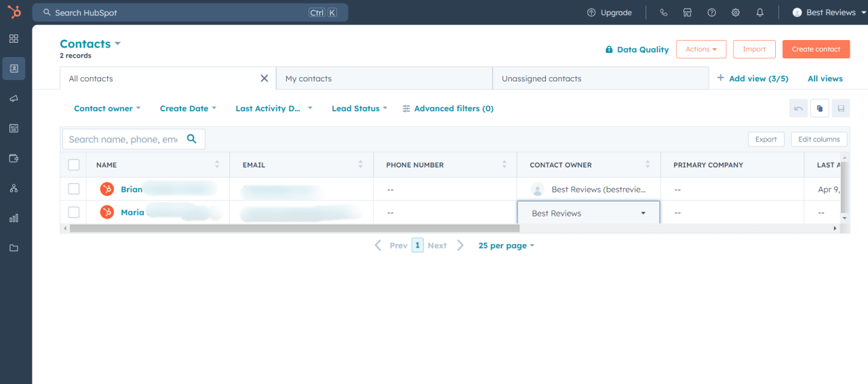
Task: Open the Automation workflow sidebar icon
Action: 14,188
